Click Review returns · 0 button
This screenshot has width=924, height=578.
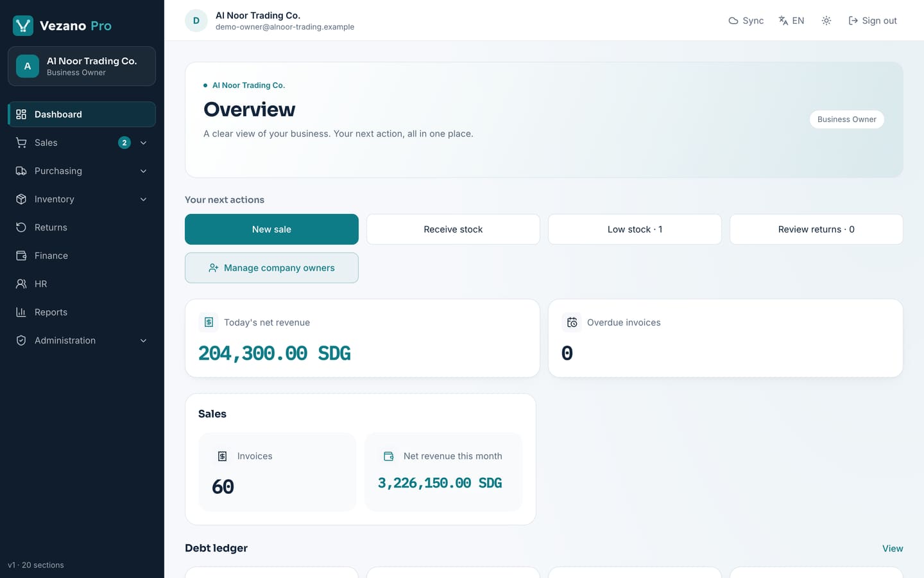tap(816, 229)
